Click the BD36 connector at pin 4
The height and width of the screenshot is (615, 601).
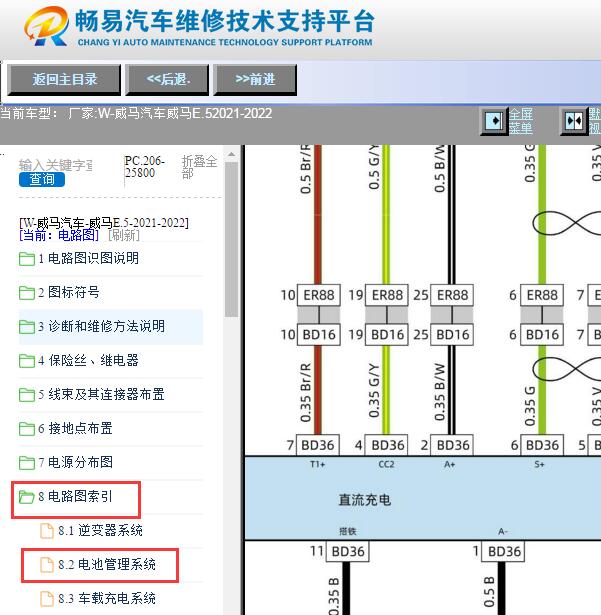click(x=387, y=445)
